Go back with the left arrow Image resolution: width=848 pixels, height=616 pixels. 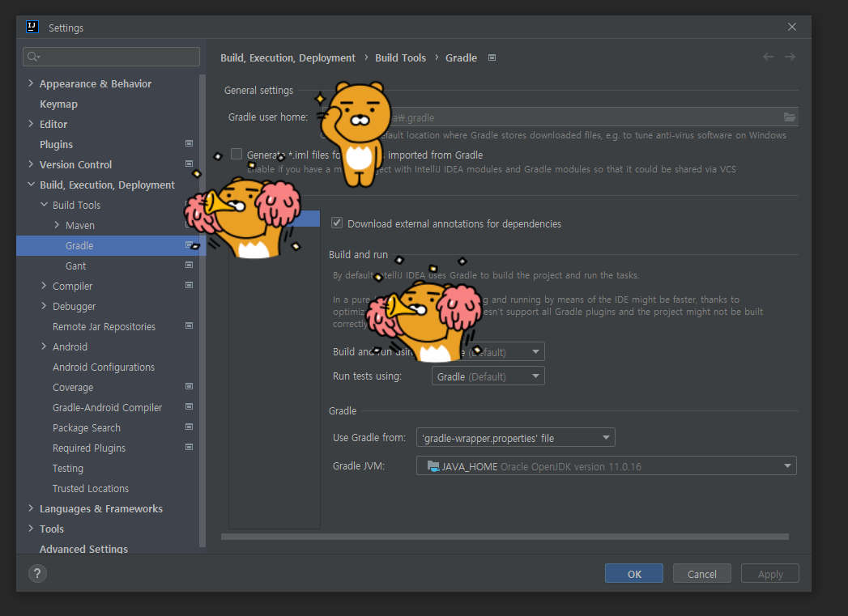(x=768, y=57)
